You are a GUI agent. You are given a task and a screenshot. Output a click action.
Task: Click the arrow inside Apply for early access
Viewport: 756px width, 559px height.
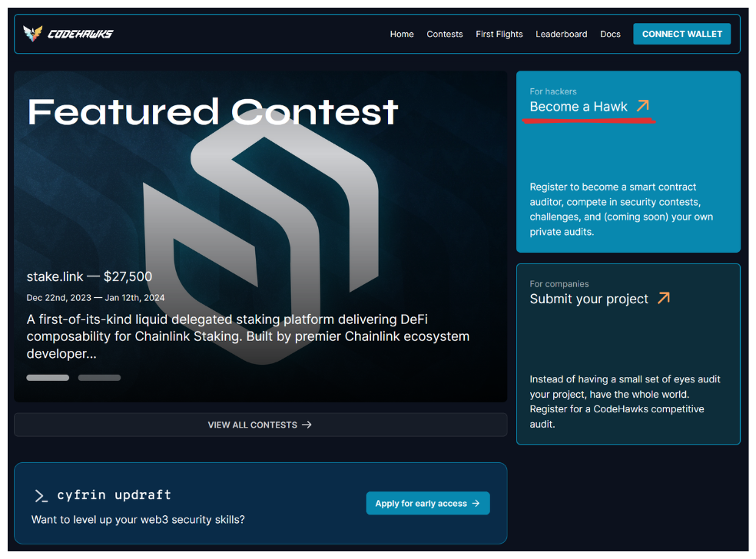click(x=476, y=504)
